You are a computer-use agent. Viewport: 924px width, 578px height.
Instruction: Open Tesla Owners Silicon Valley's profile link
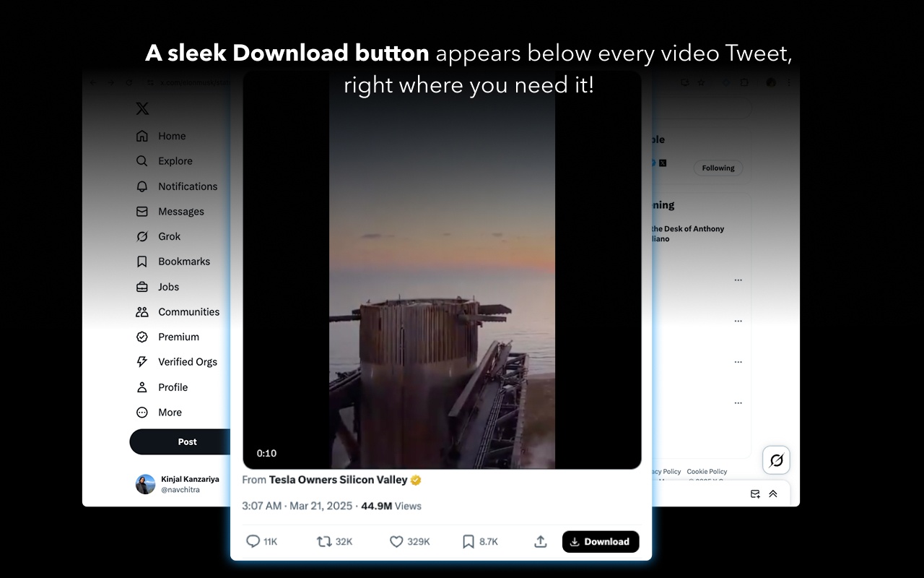click(x=339, y=480)
